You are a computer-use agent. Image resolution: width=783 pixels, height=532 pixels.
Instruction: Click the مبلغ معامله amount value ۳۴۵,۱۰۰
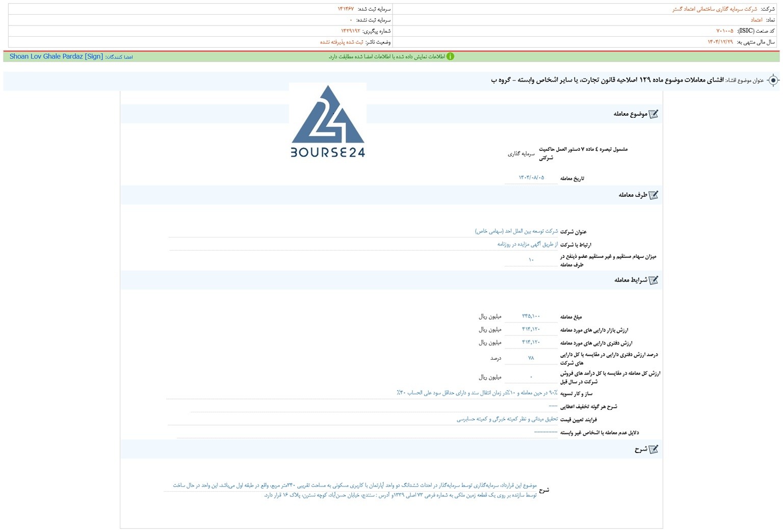[531, 316]
